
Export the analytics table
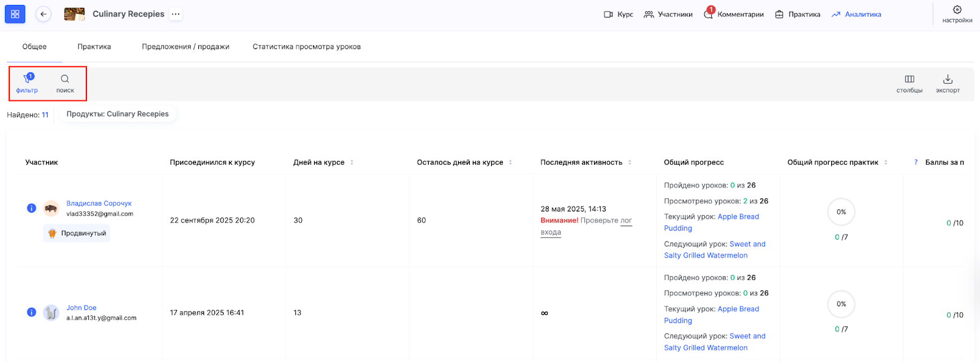[948, 83]
